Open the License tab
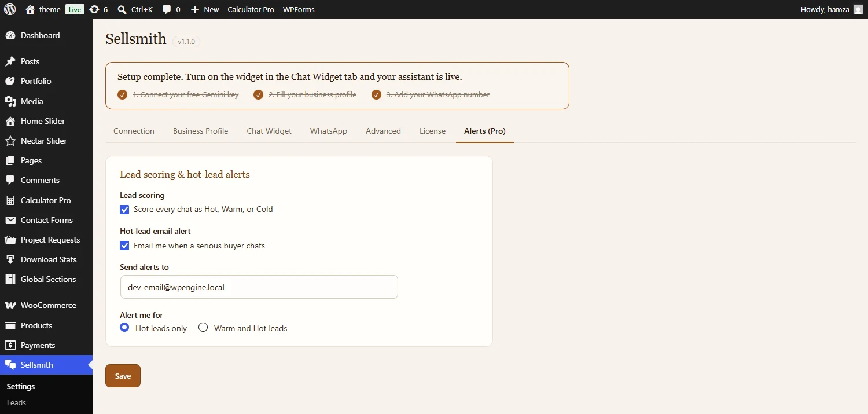 (432, 131)
